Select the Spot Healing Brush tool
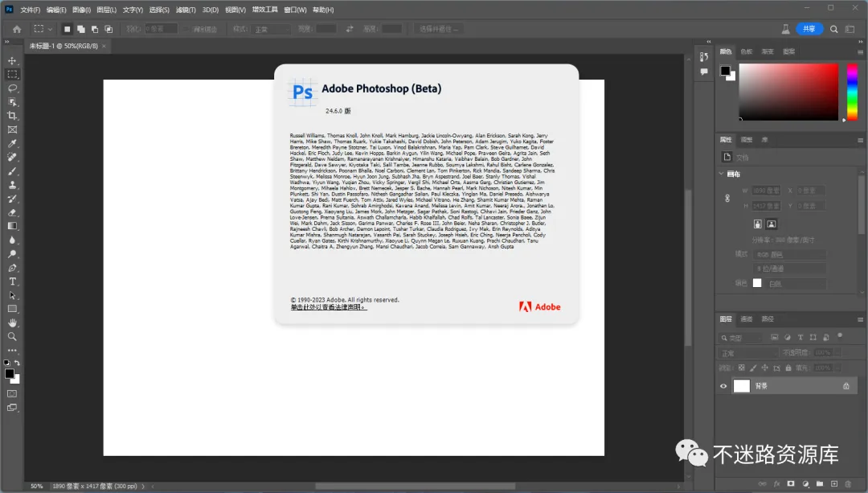Screen dimensions: 868x493 tap(12, 158)
